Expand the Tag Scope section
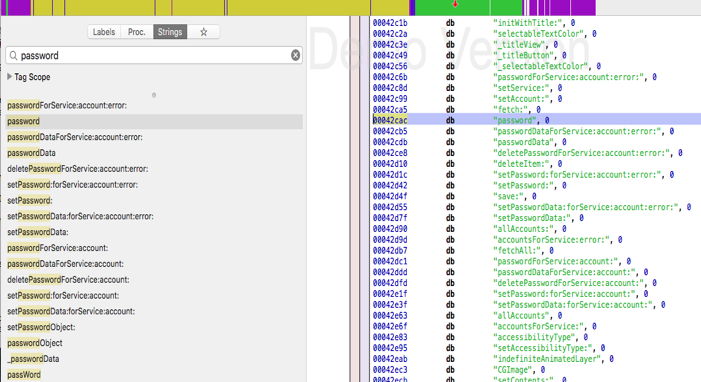 9,76
